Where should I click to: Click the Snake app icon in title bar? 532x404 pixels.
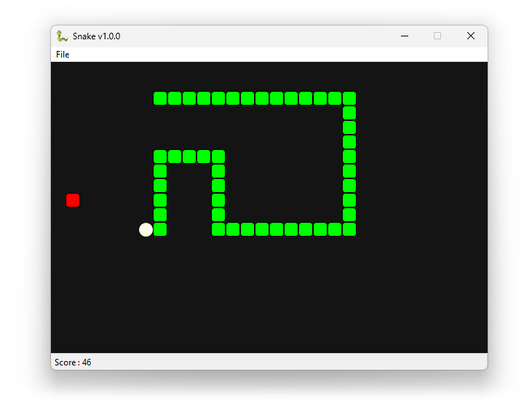click(63, 36)
